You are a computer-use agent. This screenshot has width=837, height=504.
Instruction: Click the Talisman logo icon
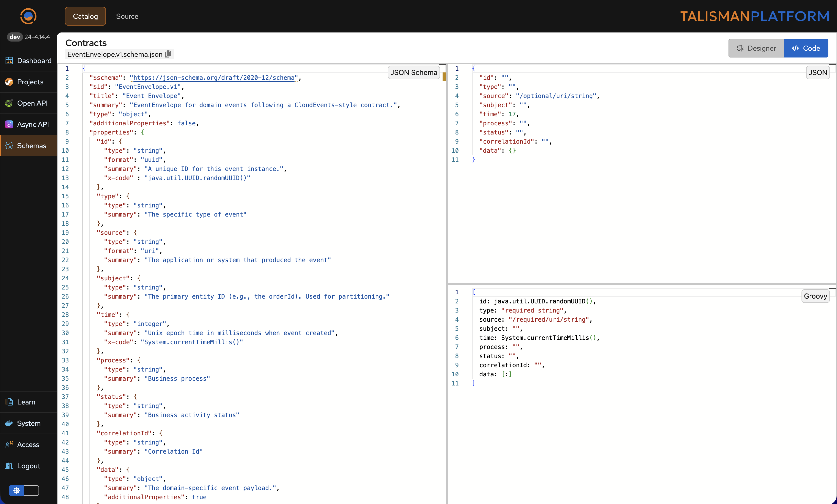(x=28, y=16)
